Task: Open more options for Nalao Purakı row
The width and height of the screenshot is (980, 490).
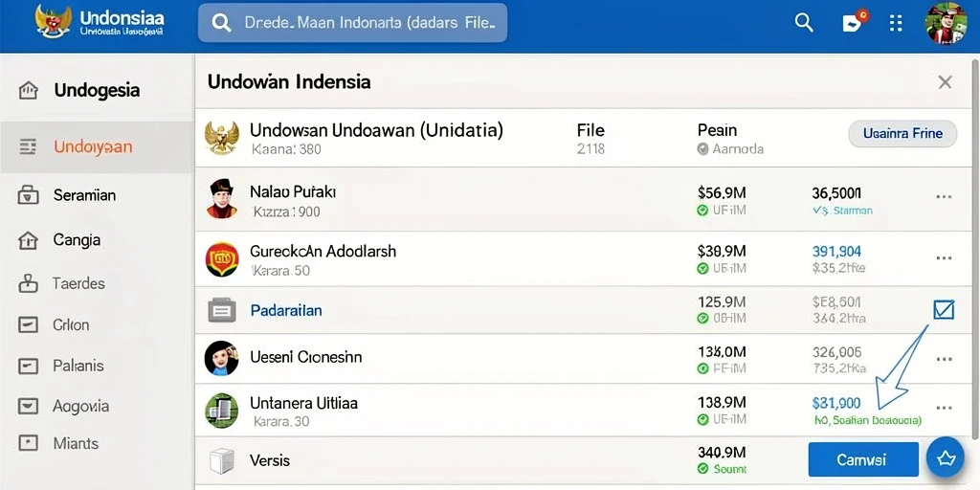Action: coord(944,197)
